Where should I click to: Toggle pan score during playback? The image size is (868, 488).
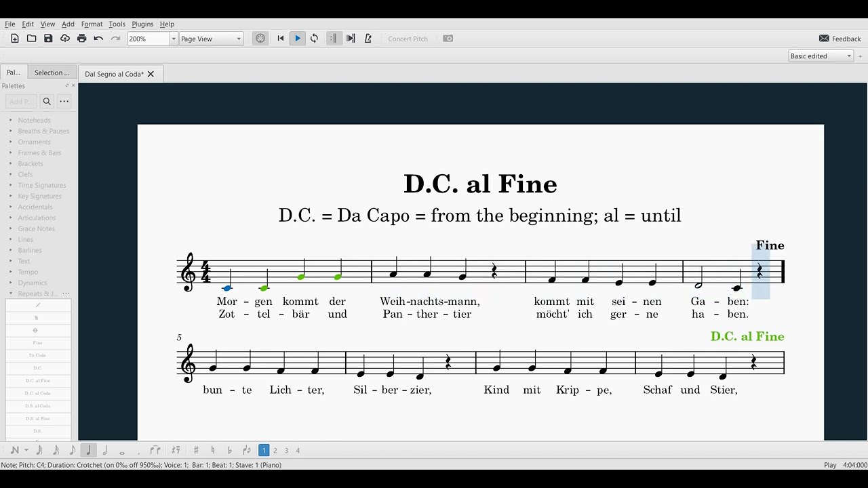351,39
